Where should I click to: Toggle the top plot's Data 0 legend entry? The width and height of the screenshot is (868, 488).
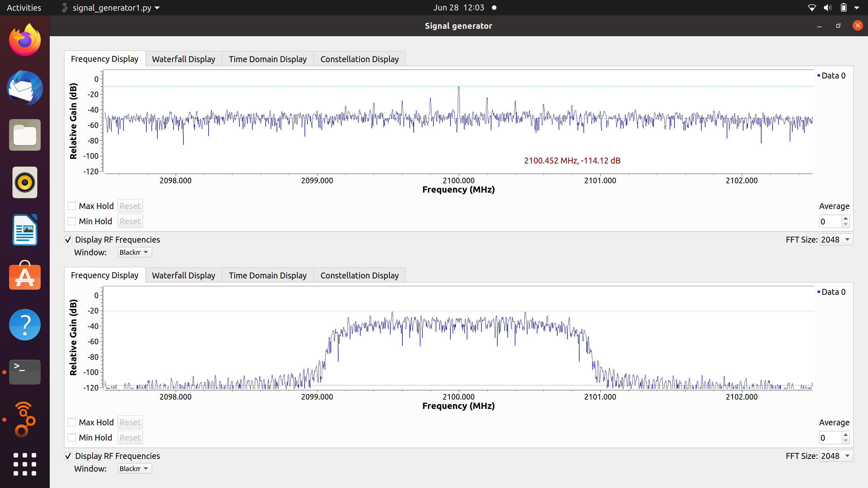(833, 76)
